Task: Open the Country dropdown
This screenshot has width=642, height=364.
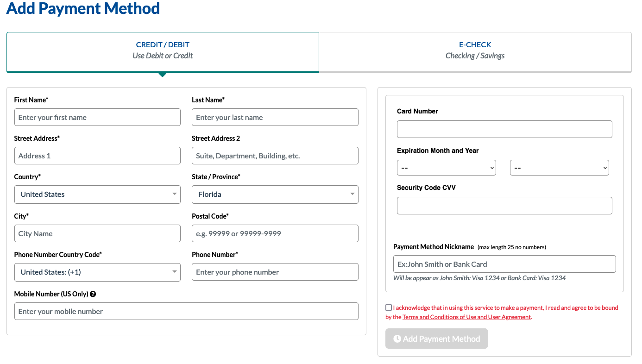Action: click(97, 194)
